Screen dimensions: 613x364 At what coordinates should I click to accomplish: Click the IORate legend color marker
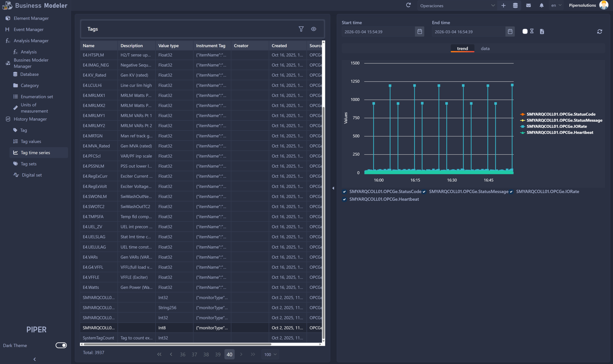[x=522, y=127]
